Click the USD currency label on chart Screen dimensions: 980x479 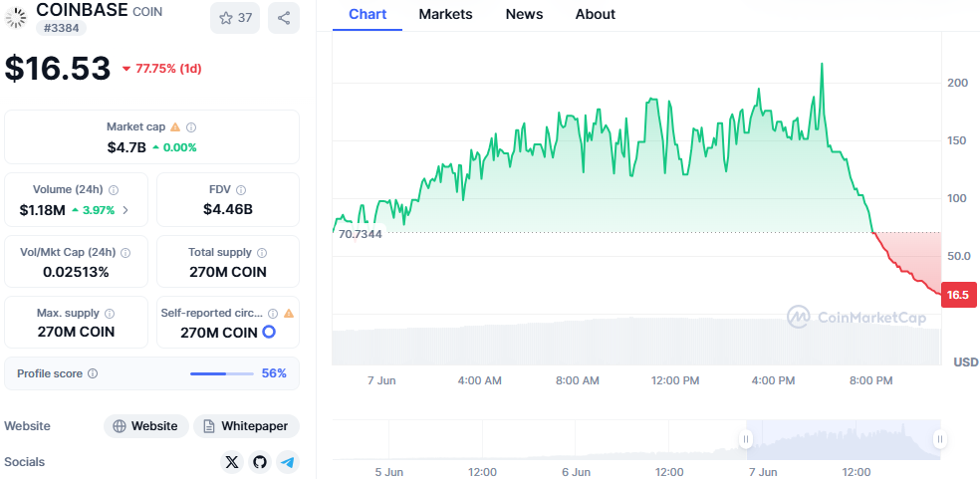point(966,362)
